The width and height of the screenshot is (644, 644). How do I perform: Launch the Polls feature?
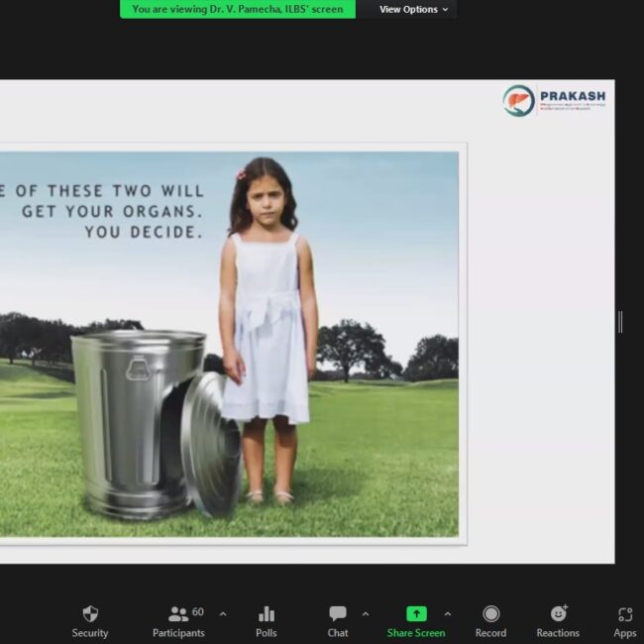266,620
